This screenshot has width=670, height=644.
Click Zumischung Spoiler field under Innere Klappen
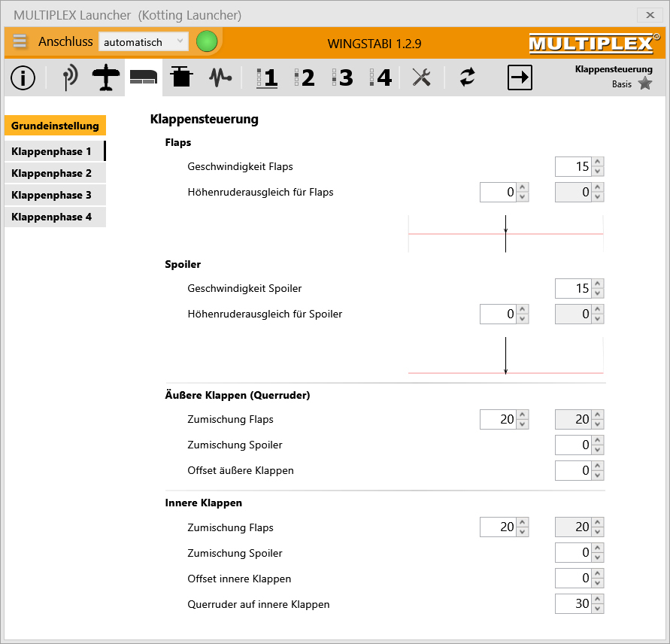pos(574,552)
